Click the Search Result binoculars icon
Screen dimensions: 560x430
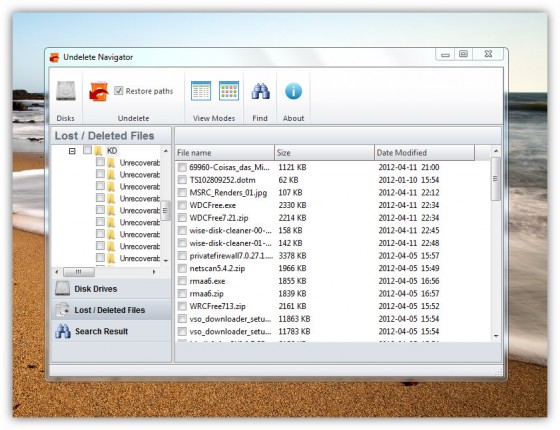[x=63, y=331]
